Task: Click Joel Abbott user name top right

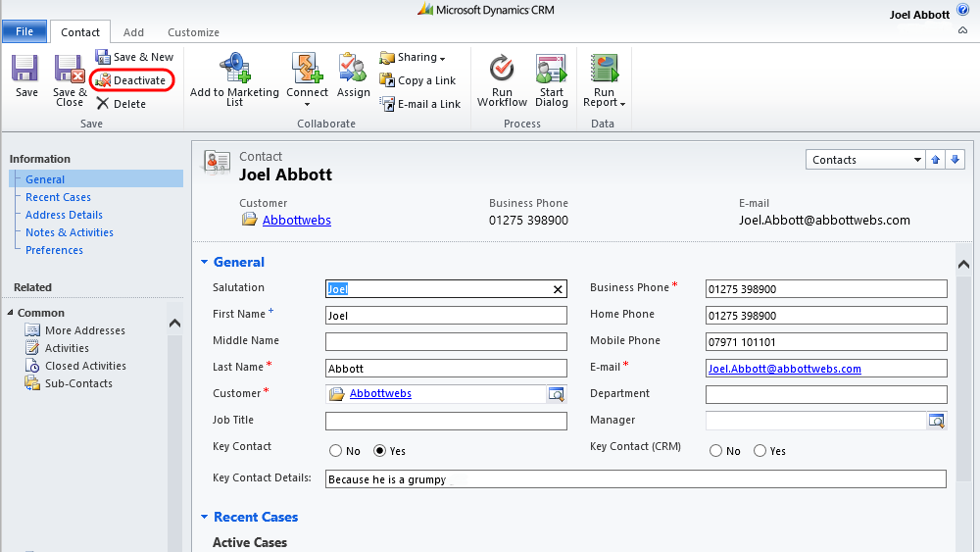Action: click(x=919, y=15)
